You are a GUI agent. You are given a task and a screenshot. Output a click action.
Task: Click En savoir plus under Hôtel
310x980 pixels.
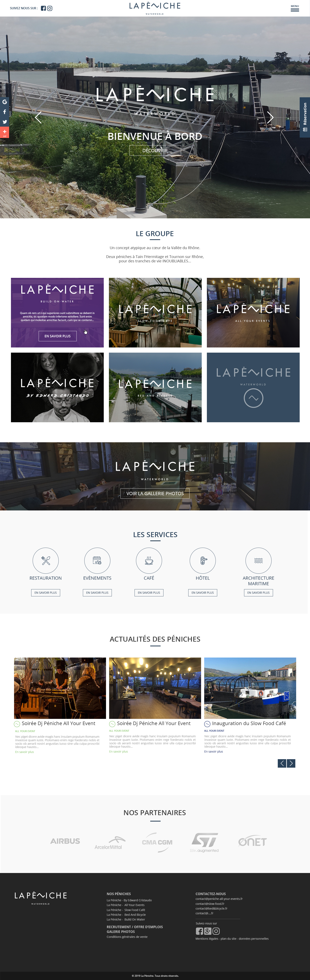pyautogui.click(x=203, y=593)
